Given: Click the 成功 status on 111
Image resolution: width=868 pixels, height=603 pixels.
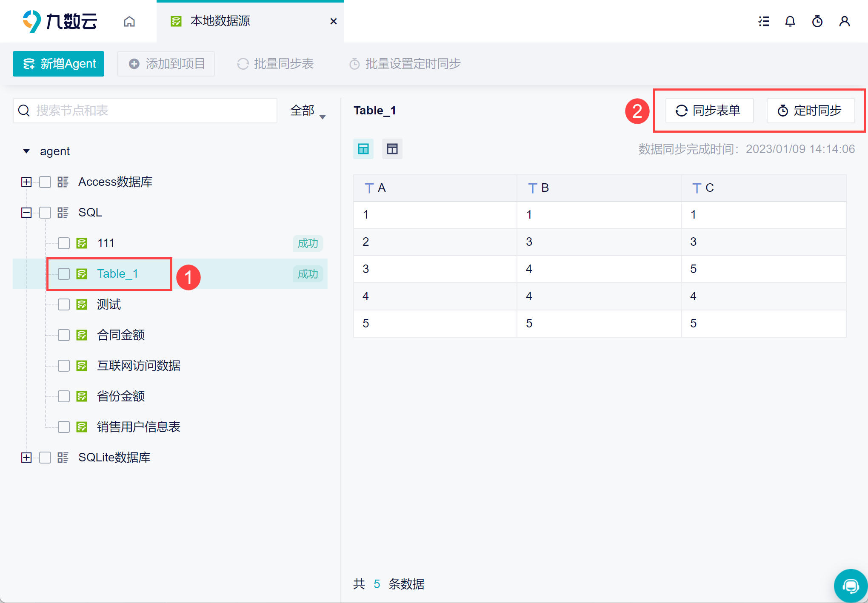Looking at the screenshot, I should click(308, 243).
